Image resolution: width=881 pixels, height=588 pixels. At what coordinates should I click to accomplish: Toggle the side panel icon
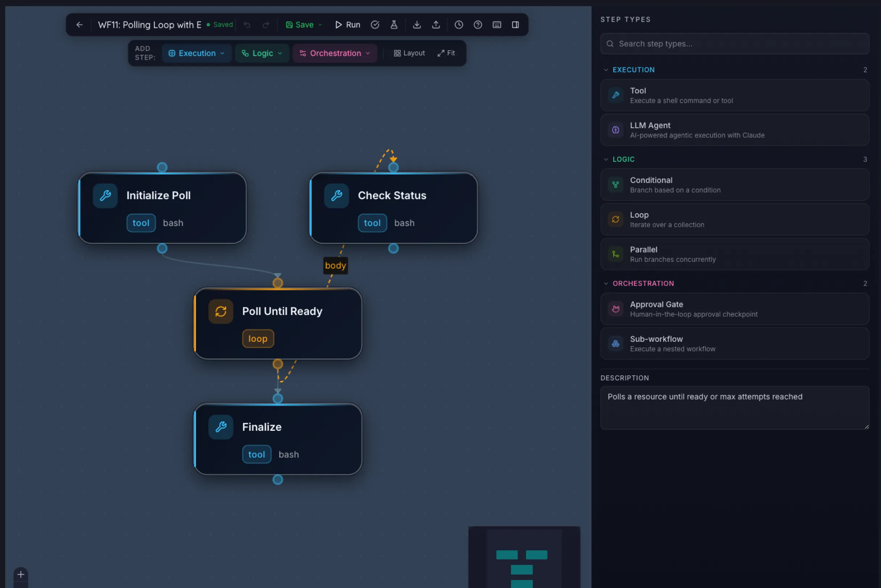pyautogui.click(x=515, y=25)
